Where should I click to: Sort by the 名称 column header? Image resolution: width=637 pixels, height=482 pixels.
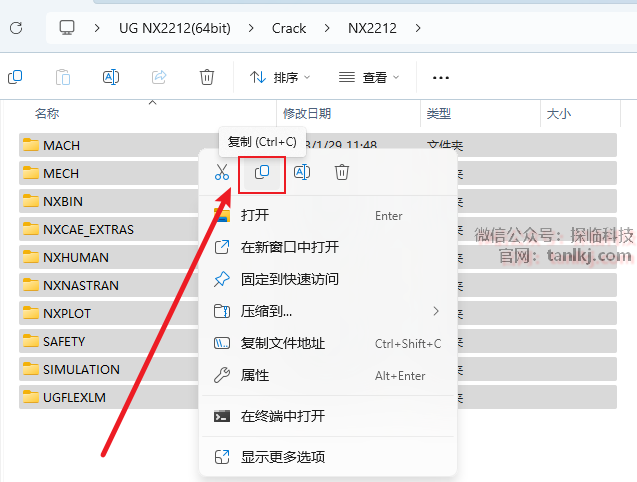tap(47, 113)
